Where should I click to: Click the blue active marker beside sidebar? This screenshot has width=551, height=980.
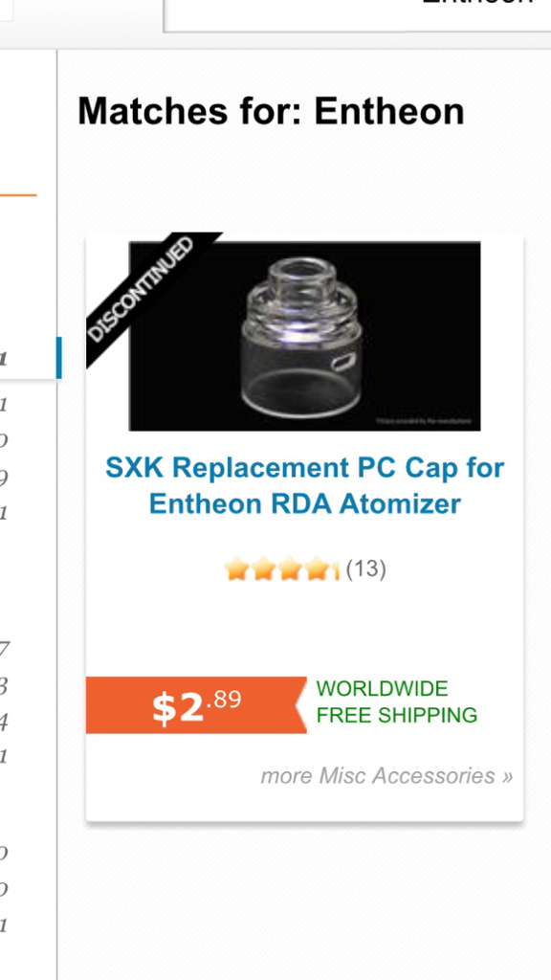[x=58, y=358]
